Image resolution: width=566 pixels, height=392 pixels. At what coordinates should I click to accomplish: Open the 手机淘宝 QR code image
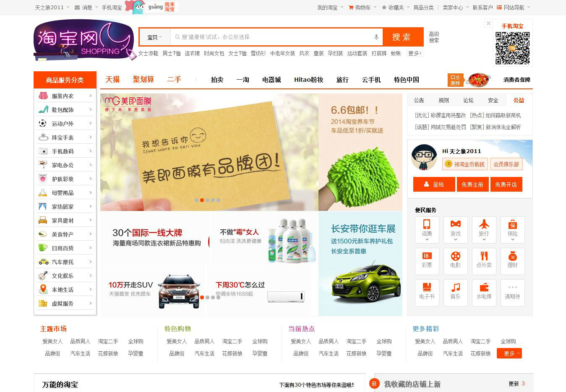tap(512, 48)
